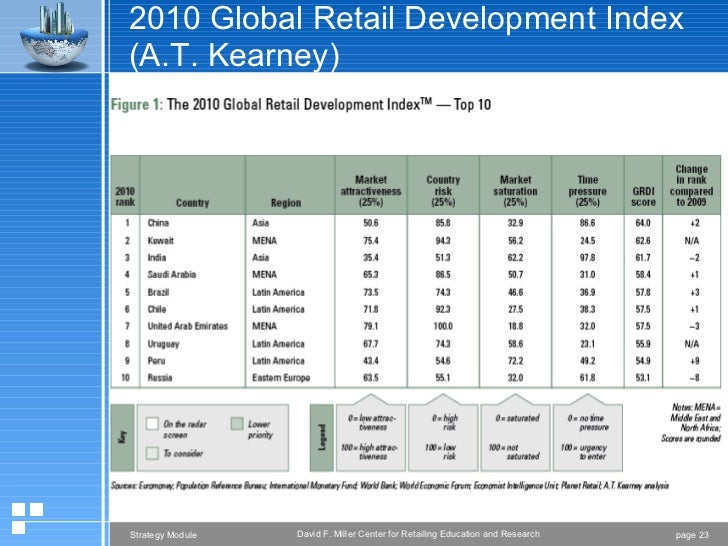The height and width of the screenshot is (546, 728).
Task: Click Kuwait's rank change 'N/A'
Action: (692, 240)
